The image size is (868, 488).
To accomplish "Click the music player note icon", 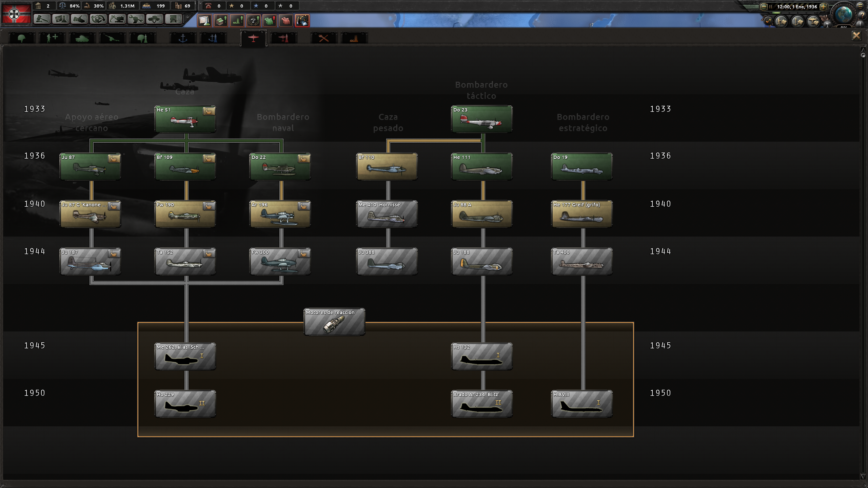I will coord(768,21).
